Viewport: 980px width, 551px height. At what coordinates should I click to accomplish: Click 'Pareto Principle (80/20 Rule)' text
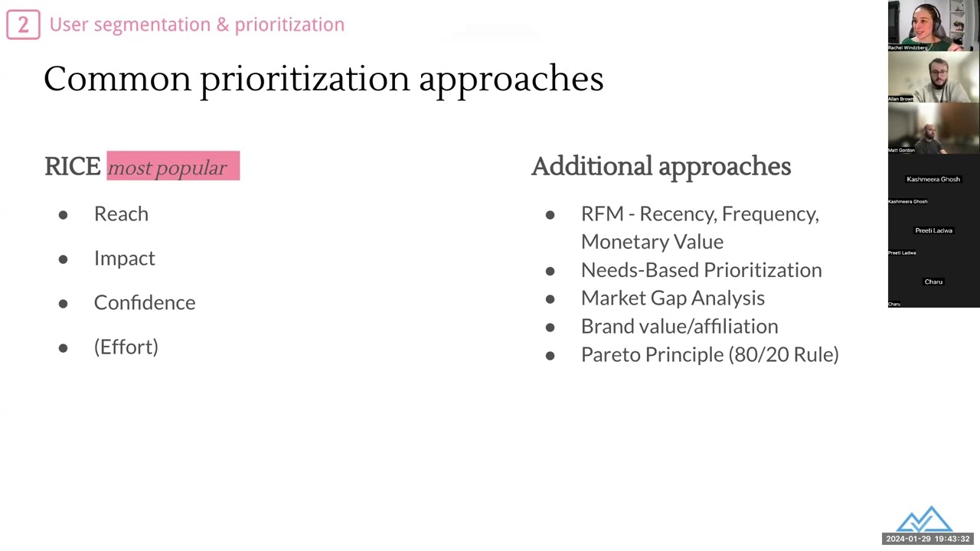710,354
